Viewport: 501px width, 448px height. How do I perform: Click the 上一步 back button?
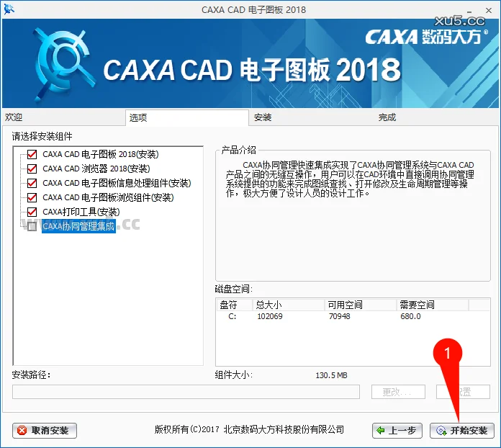[397, 431]
